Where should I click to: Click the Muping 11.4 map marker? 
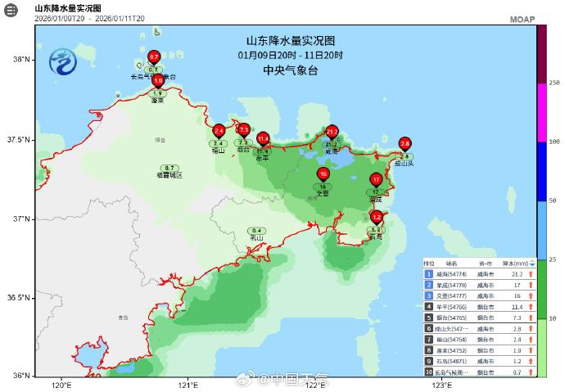[263, 139]
